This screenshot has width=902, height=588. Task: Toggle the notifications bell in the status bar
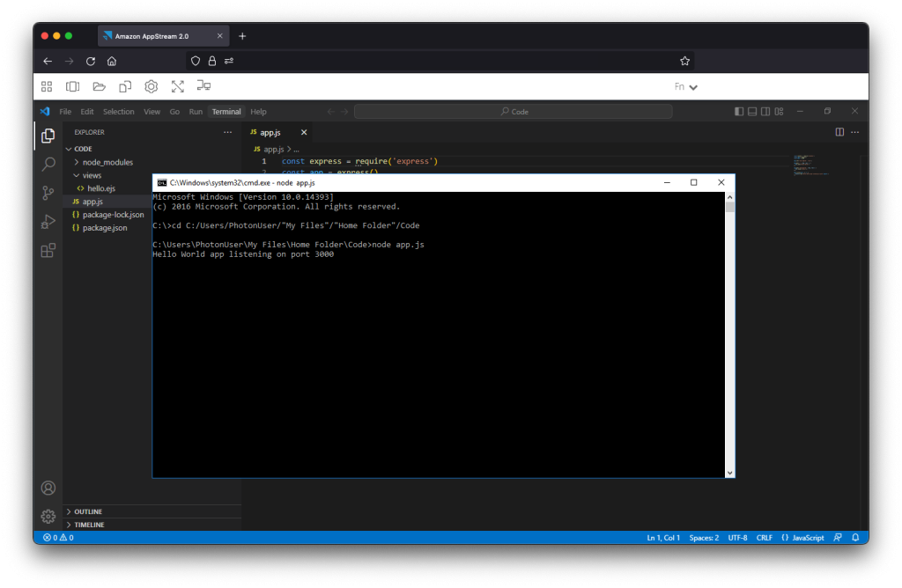click(x=854, y=537)
